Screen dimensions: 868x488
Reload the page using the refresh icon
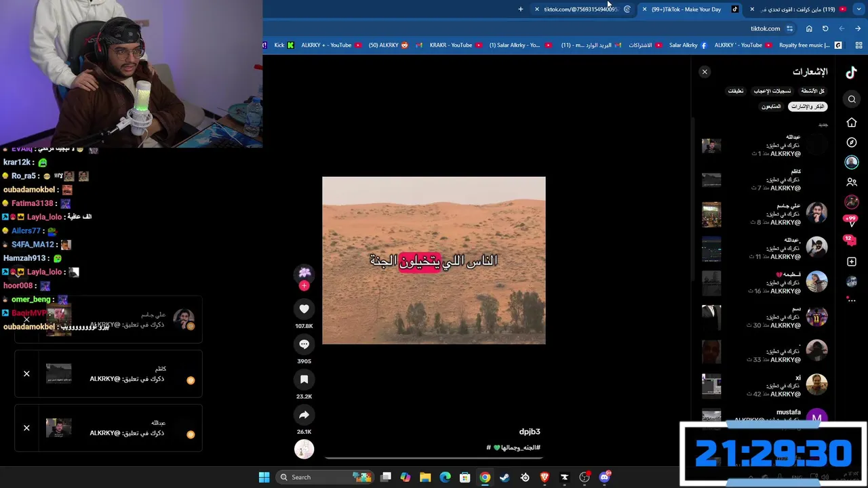click(x=825, y=28)
